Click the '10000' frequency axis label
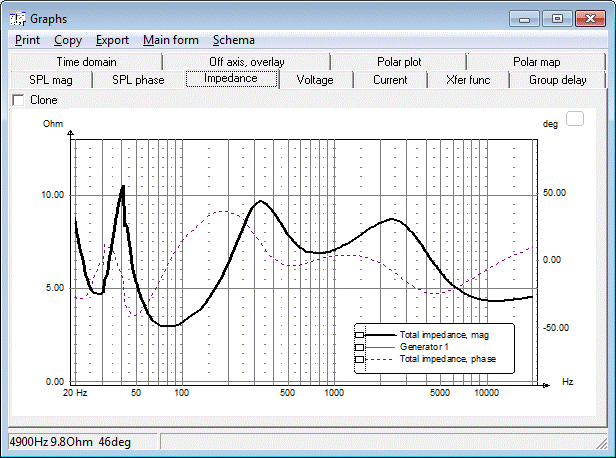The height and width of the screenshot is (458, 616). 486,392
